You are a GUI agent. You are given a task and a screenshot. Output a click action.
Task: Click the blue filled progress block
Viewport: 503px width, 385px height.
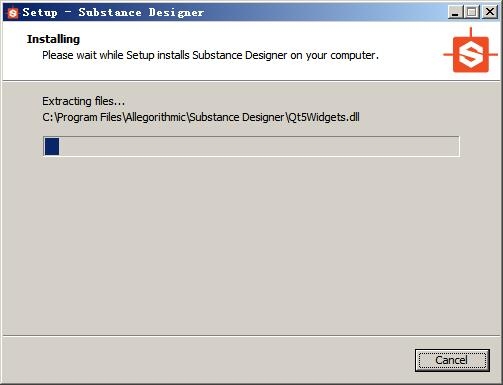(52, 146)
